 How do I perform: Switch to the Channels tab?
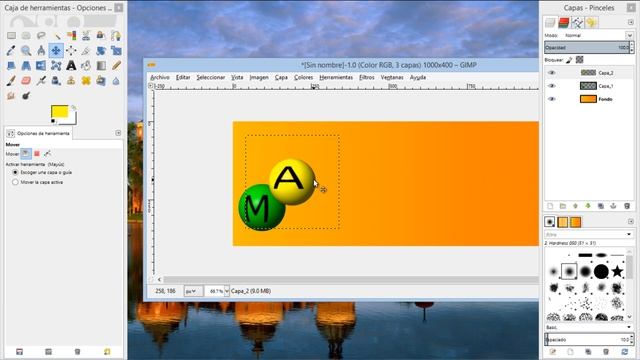[564, 23]
